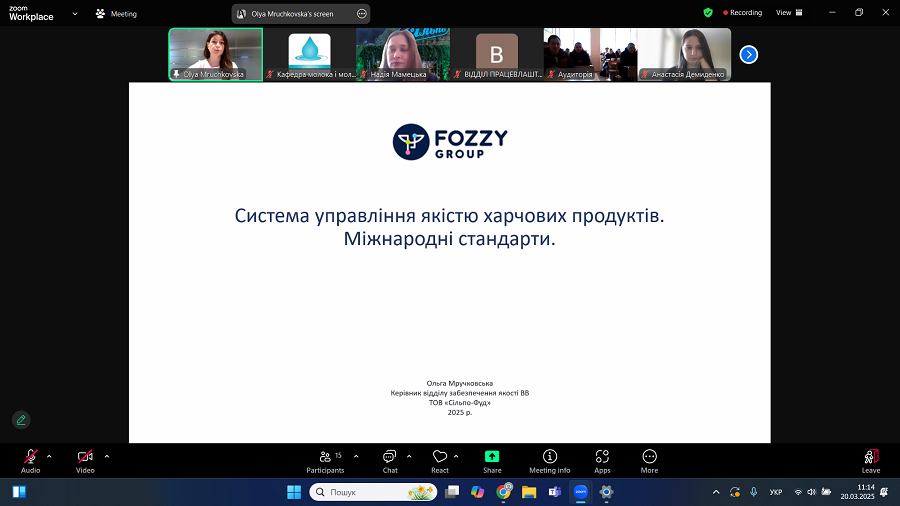The image size is (900, 506).
Task: Open the React menu
Action: [440, 461]
